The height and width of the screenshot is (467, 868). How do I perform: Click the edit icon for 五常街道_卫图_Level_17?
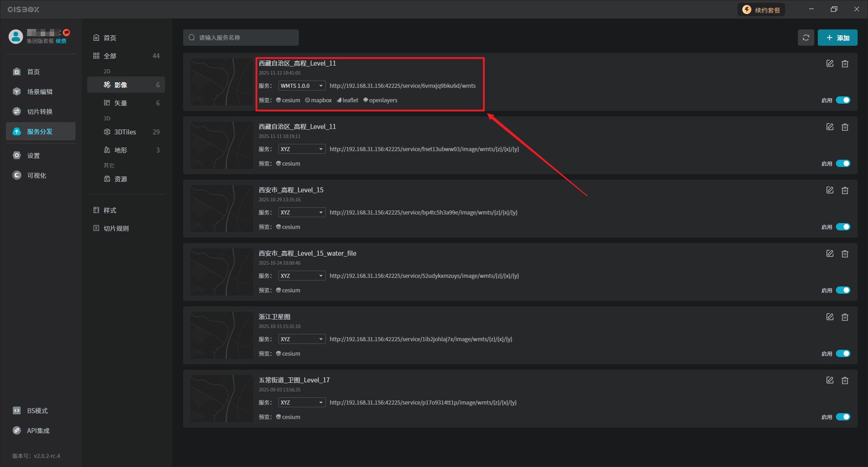click(x=830, y=381)
